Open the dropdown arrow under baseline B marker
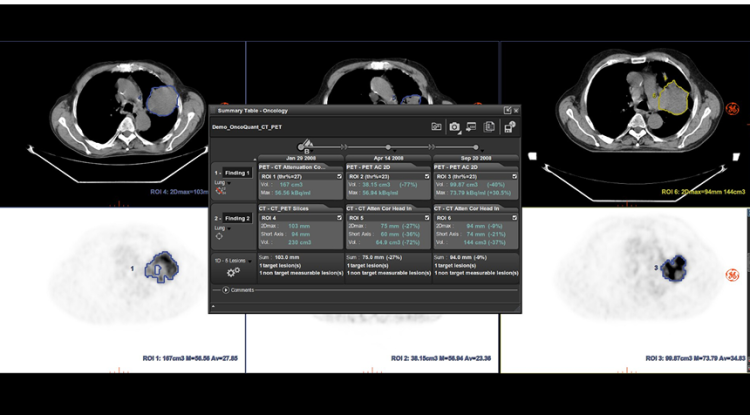The image size is (750, 415). click(314, 151)
